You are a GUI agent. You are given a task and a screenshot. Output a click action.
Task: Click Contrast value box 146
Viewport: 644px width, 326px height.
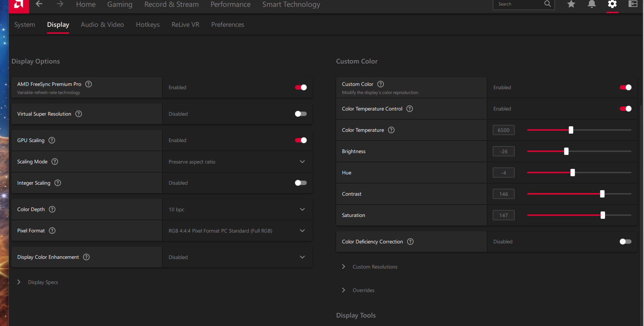(x=504, y=194)
